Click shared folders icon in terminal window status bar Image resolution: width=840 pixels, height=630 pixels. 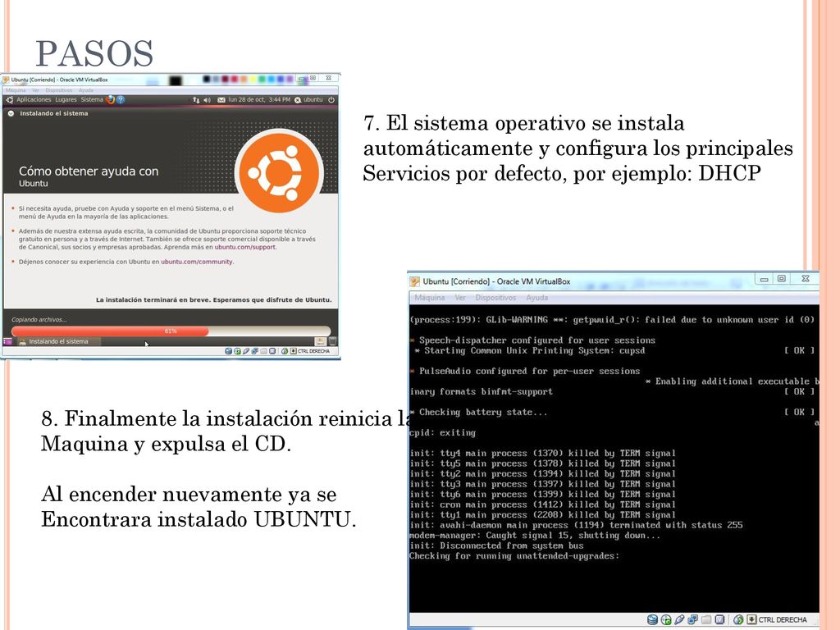point(706,620)
